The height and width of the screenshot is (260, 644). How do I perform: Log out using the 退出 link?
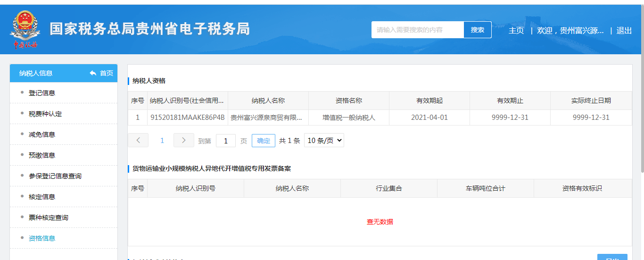624,30
